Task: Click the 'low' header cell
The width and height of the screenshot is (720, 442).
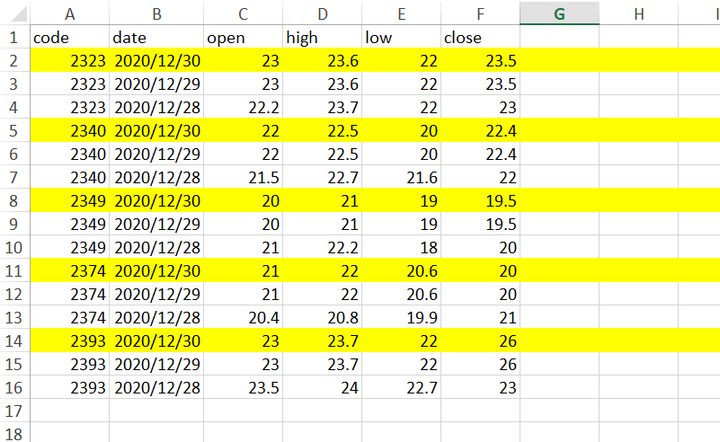Action: [401, 37]
